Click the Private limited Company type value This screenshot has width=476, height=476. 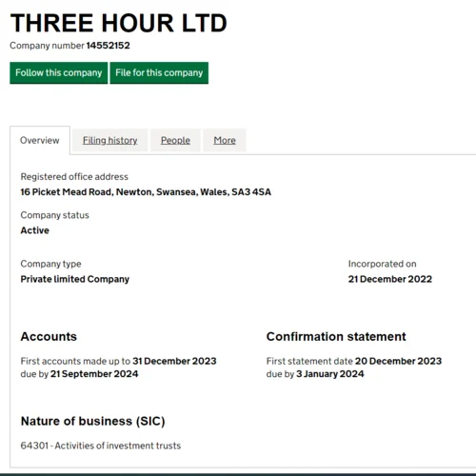click(x=75, y=279)
